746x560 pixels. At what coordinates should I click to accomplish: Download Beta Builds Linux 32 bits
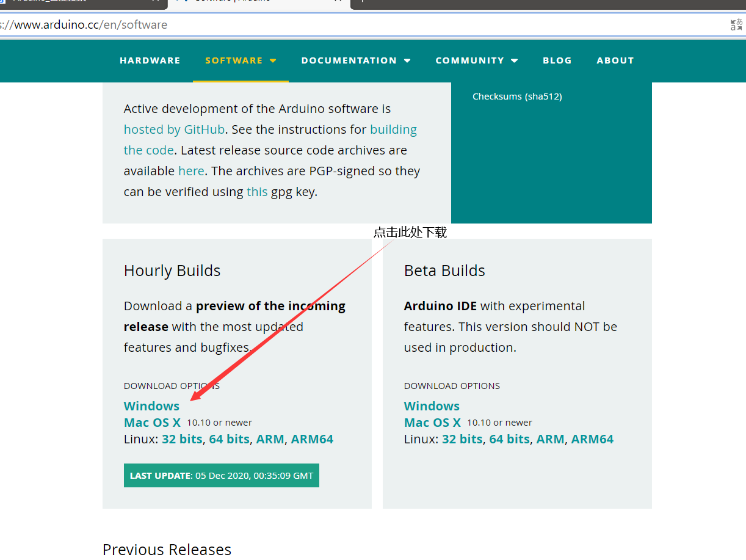pyautogui.click(x=462, y=439)
